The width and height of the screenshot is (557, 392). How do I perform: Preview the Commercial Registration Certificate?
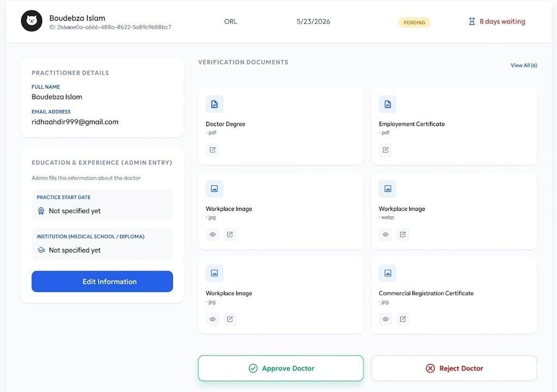point(386,319)
